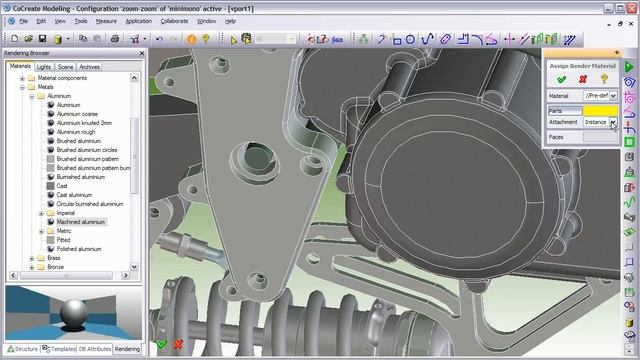Click the material preview sphere thumbnail
This screenshot has height=360, width=640.
click(x=73, y=313)
